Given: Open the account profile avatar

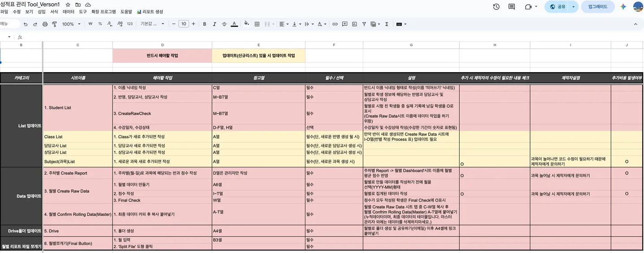Looking at the screenshot, I should pyautogui.click(x=638, y=7).
